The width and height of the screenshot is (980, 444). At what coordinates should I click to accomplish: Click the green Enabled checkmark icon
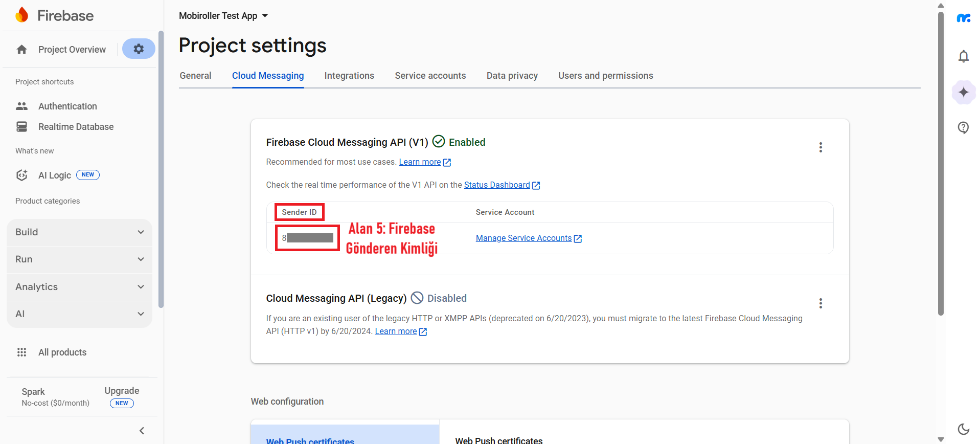coord(439,141)
